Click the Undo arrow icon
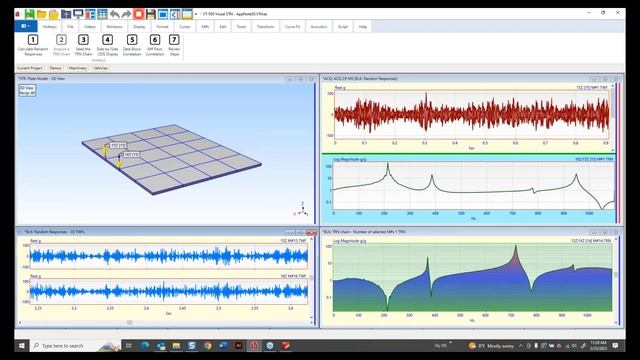 (x=115, y=14)
